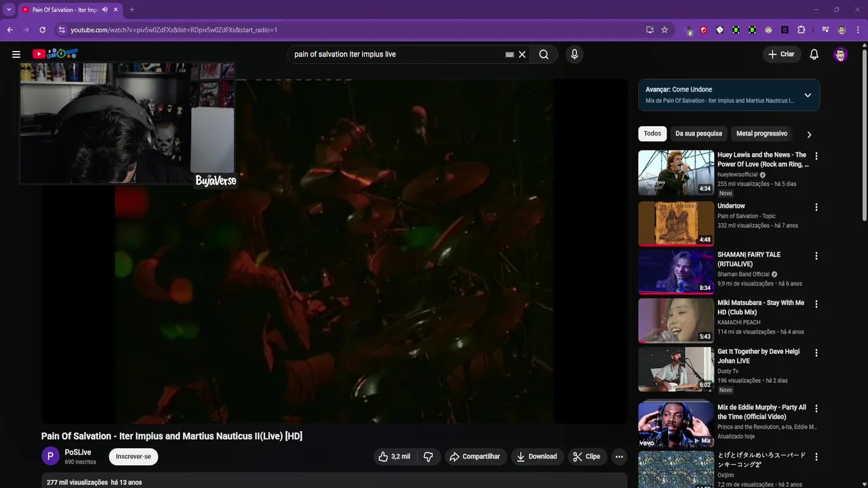Open PoSLive channel avatar

[50, 457]
